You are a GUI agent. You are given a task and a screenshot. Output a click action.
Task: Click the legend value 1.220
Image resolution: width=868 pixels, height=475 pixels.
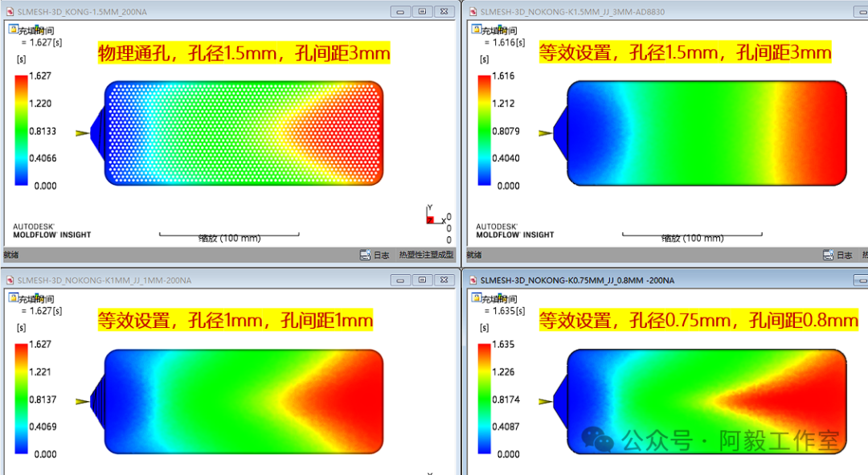point(40,104)
